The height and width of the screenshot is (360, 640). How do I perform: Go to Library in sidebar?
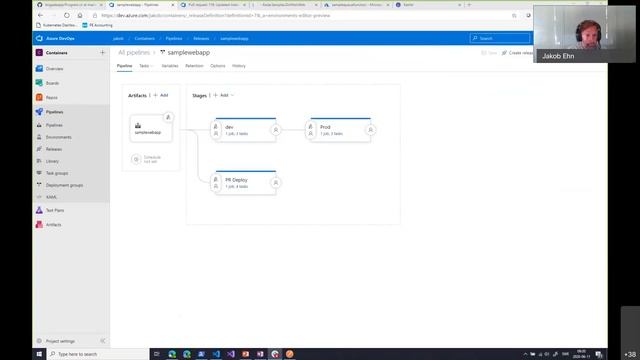[52, 161]
